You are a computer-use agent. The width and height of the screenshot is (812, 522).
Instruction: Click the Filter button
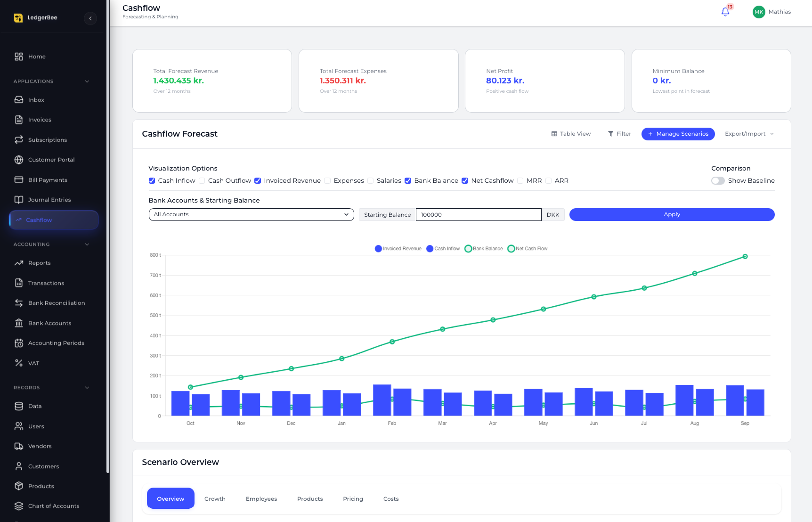(x=619, y=134)
